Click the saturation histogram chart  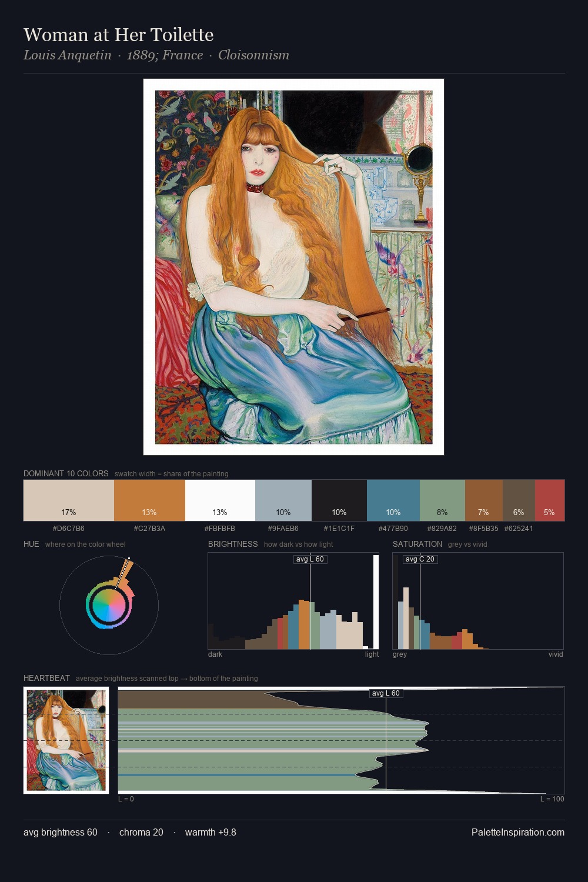pyautogui.click(x=478, y=601)
